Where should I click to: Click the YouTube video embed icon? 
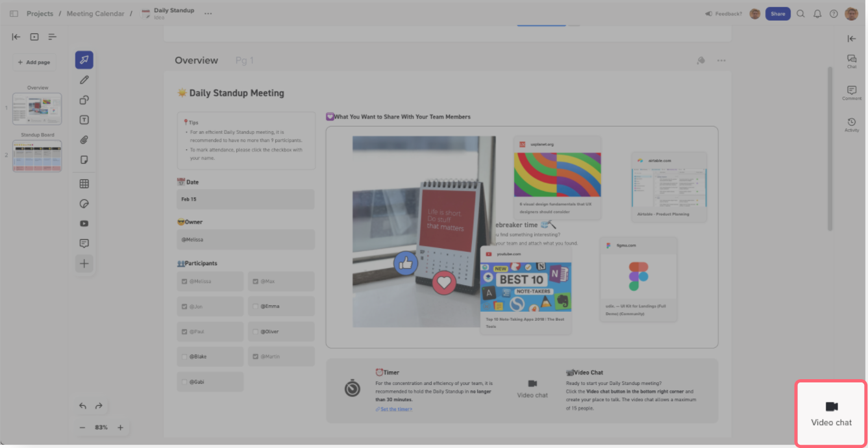point(84,223)
